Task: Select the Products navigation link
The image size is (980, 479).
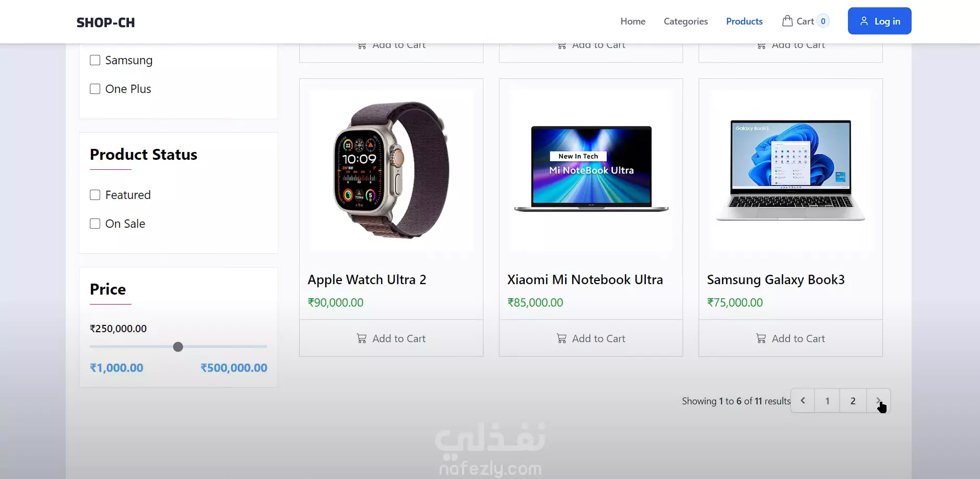Action: (x=744, y=21)
